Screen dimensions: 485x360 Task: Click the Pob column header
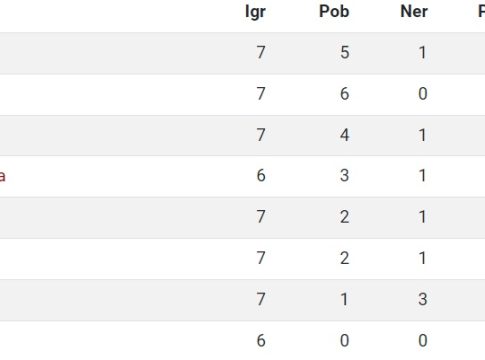pyautogui.click(x=334, y=11)
